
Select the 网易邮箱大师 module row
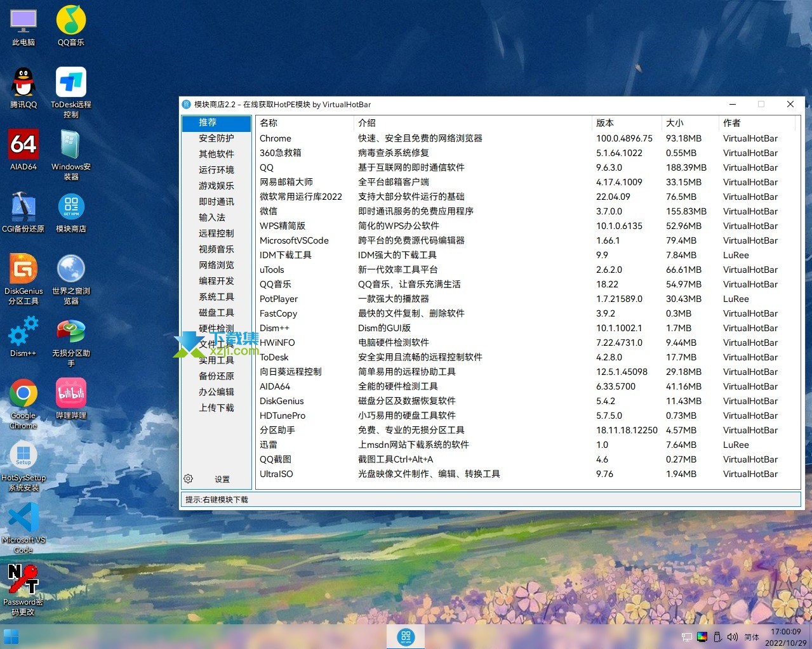pos(527,182)
